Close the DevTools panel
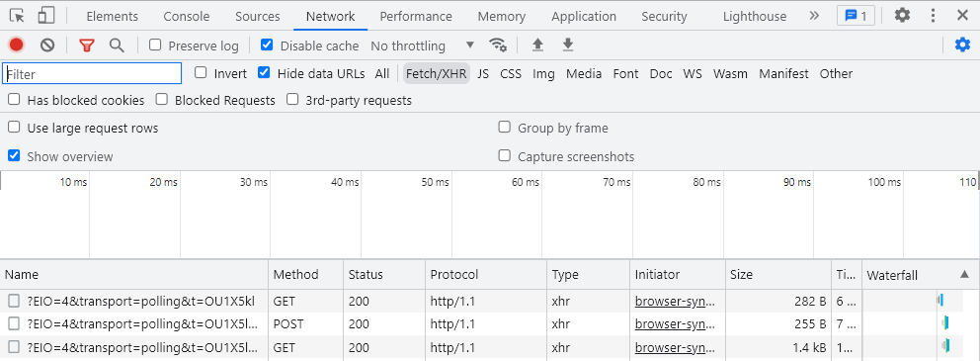Image resolution: width=980 pixels, height=361 pixels. tap(962, 16)
